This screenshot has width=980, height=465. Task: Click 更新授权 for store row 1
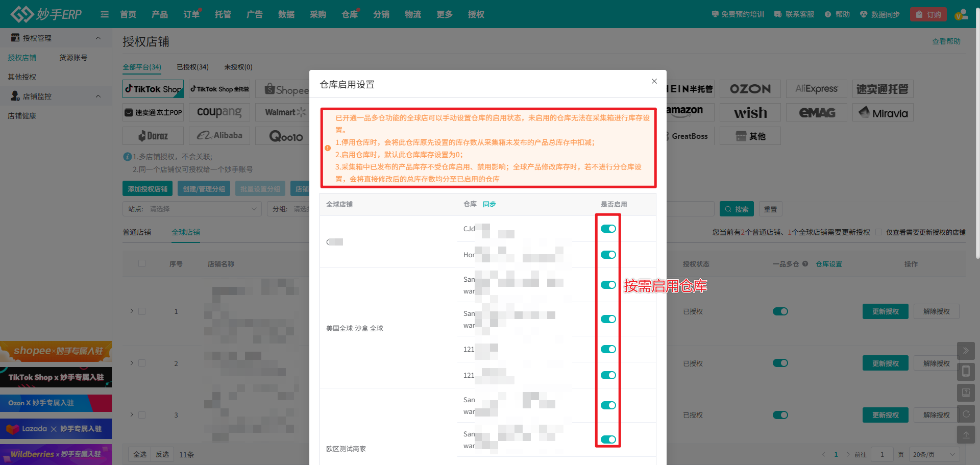tap(886, 311)
